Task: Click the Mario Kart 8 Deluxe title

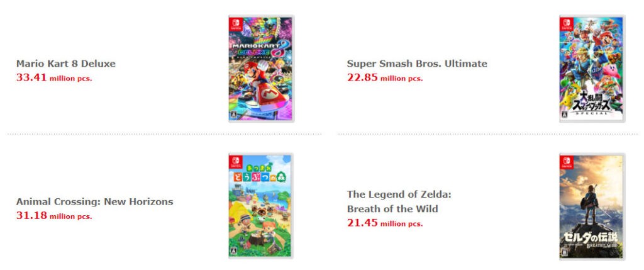Action: tap(66, 64)
